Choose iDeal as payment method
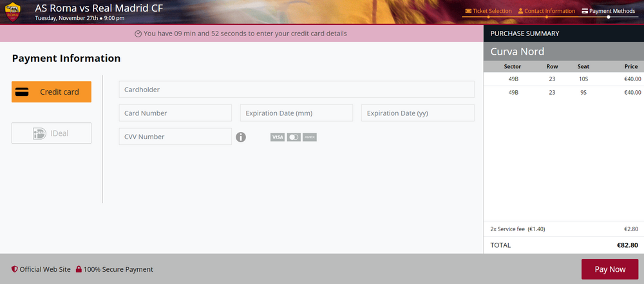Screen dimensions: 644x284 tap(52, 133)
